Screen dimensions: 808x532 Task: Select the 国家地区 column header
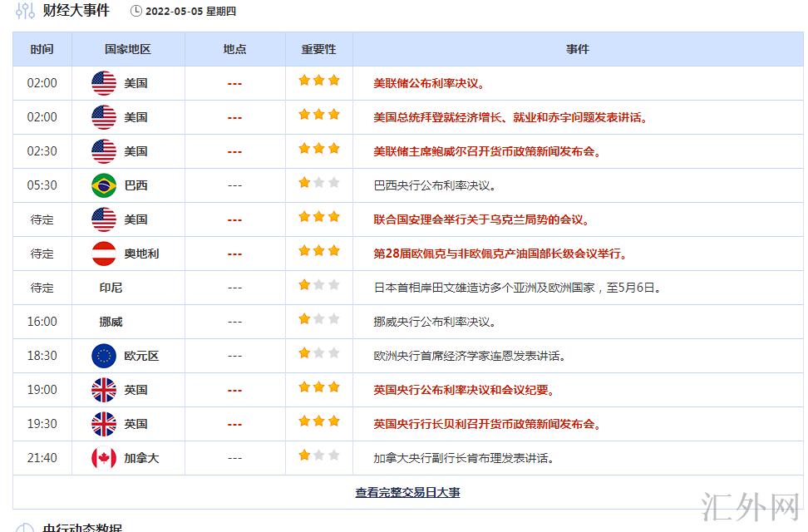pos(128,49)
